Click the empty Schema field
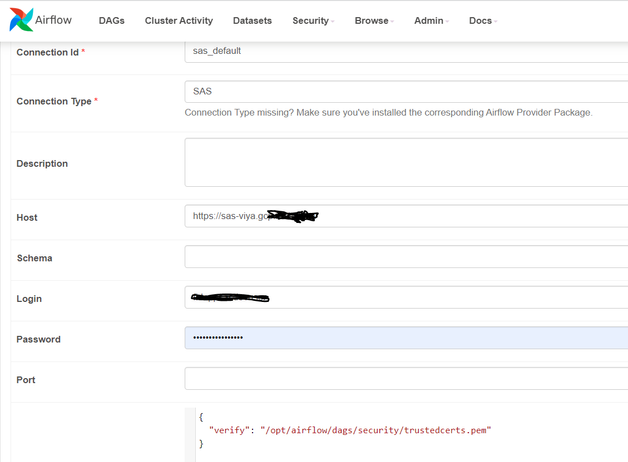The image size is (628, 462). (405, 257)
